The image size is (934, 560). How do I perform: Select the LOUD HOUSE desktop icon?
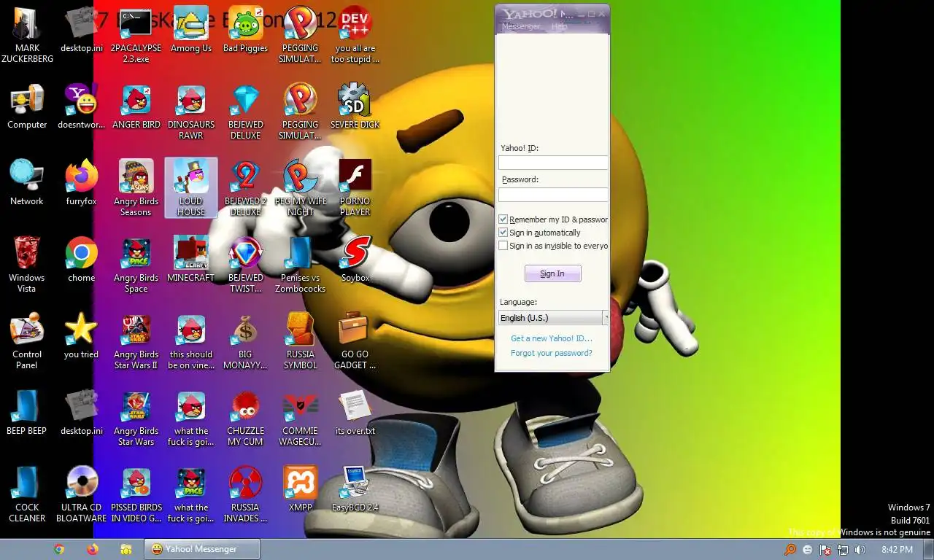[190, 188]
